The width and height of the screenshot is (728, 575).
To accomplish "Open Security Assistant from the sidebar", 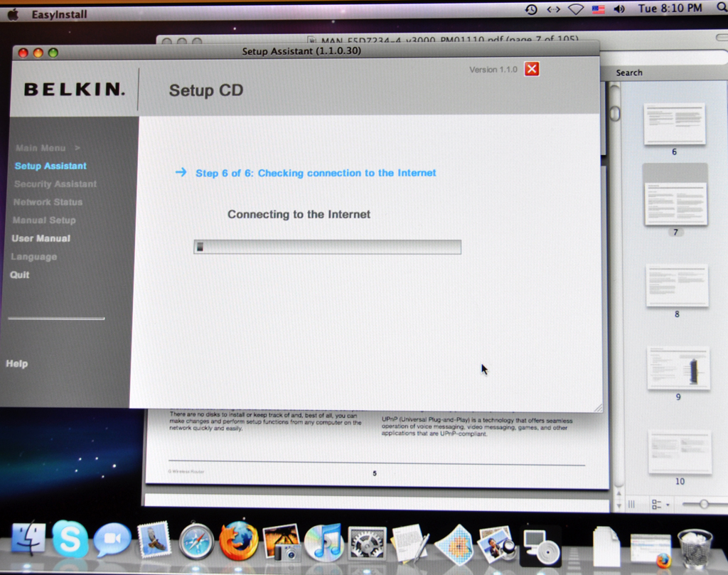I will [x=55, y=184].
